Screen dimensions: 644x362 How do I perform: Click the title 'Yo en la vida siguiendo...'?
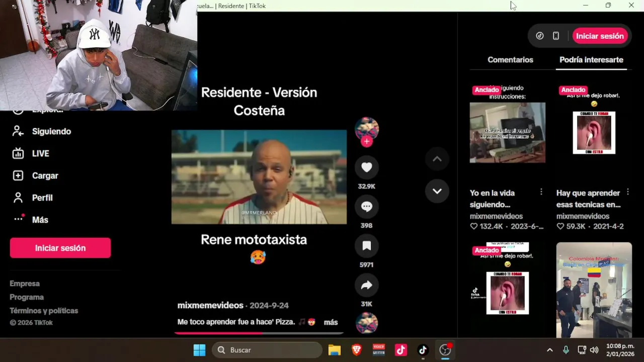[x=492, y=199]
